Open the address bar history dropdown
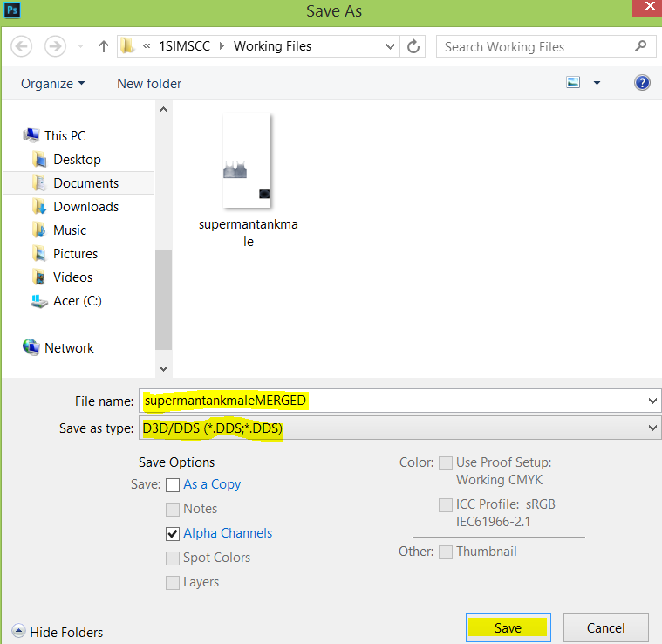The image size is (662, 644). [x=390, y=46]
